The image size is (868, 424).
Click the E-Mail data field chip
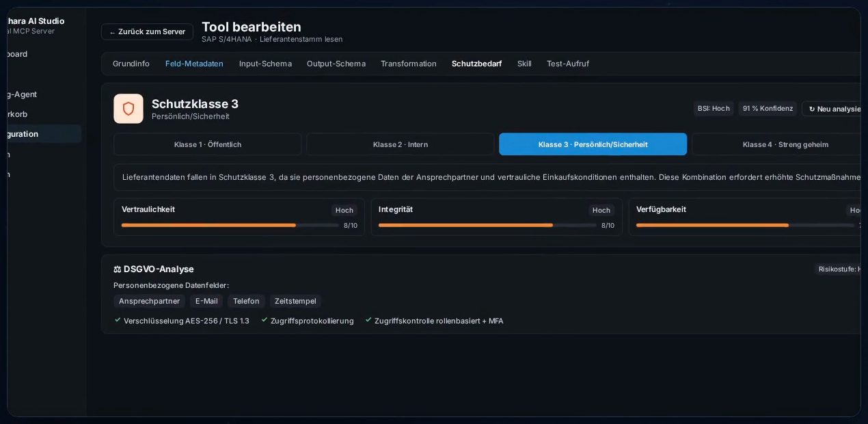(206, 301)
